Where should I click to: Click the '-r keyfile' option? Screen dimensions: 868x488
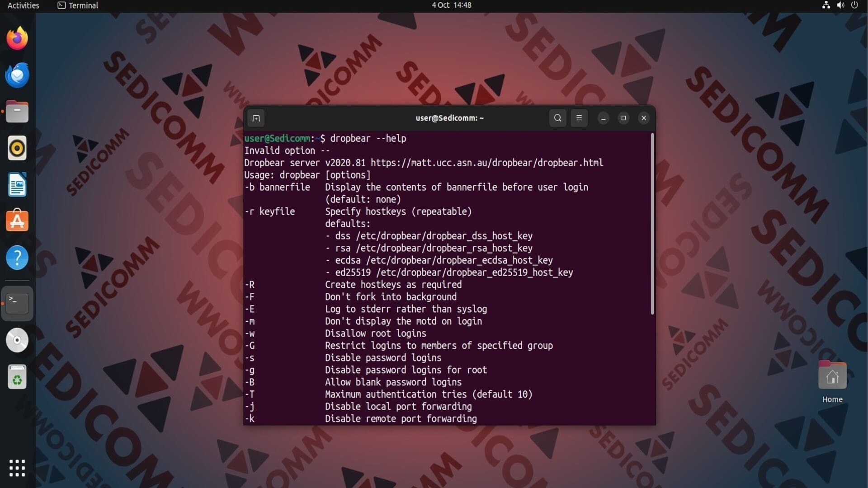pos(269,211)
